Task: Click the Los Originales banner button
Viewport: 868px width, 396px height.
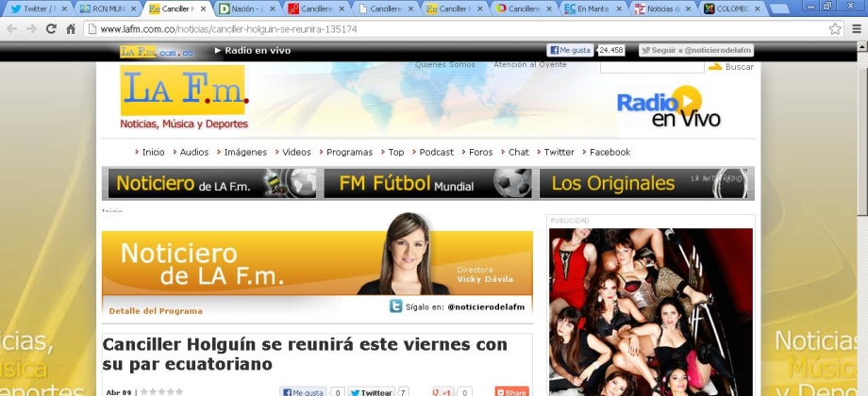Action: (643, 184)
